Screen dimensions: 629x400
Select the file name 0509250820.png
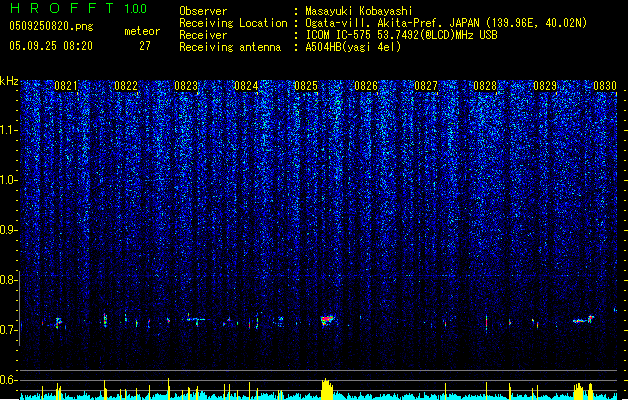[51, 26]
